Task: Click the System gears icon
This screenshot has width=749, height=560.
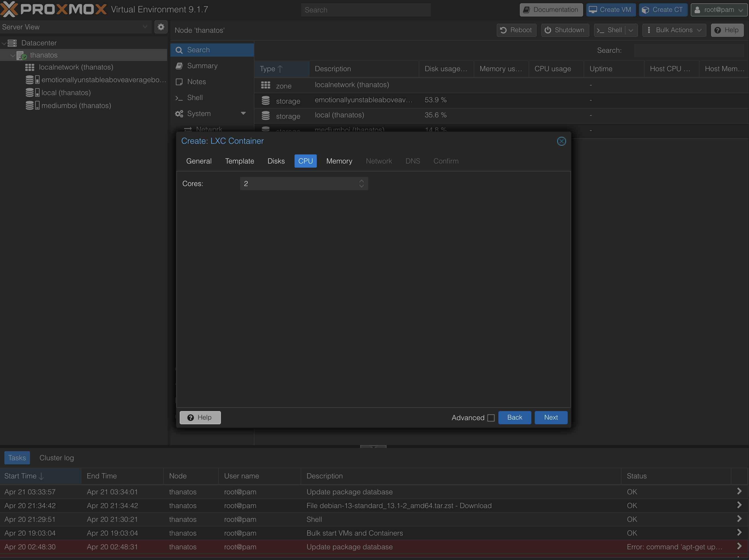Action: pyautogui.click(x=179, y=114)
